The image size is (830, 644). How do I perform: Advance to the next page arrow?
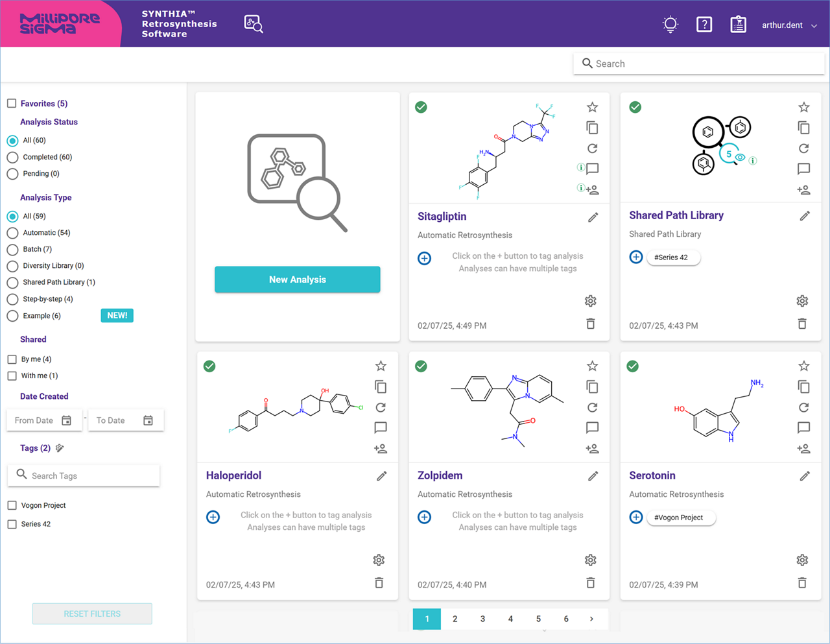pos(591,619)
